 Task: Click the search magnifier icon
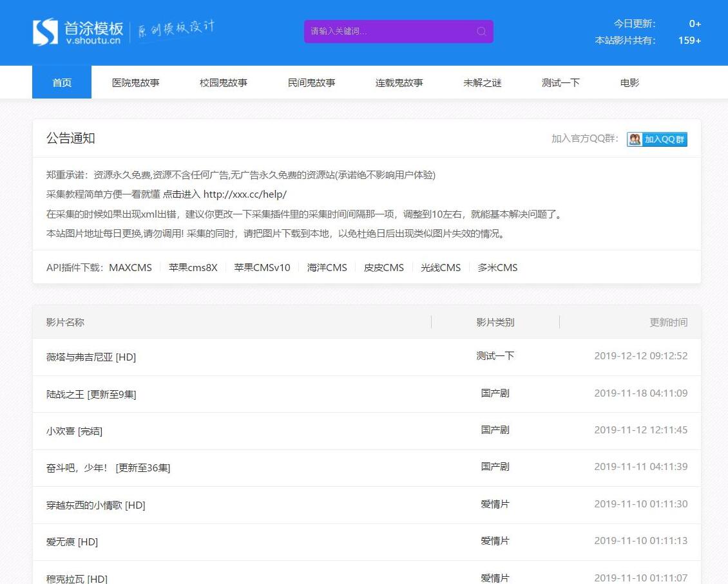pos(481,31)
